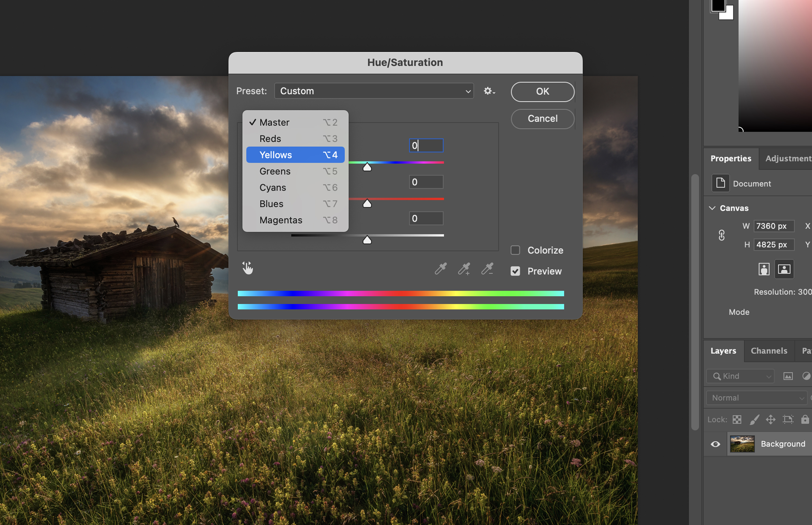Viewport: 812px width, 525px height.
Task: Select the Subtract from Sample eyedropper
Action: click(487, 269)
